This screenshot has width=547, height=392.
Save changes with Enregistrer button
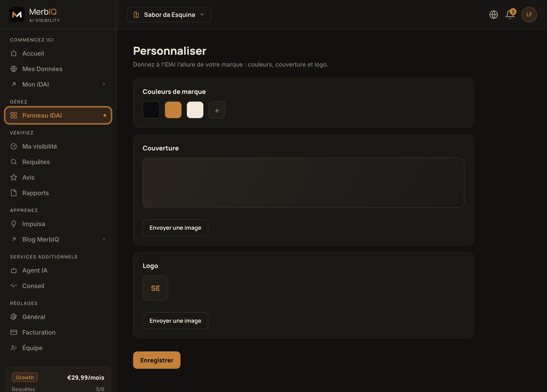157,360
